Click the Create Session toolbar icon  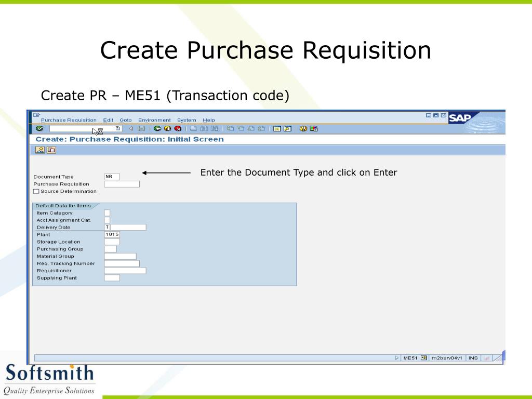(277, 129)
